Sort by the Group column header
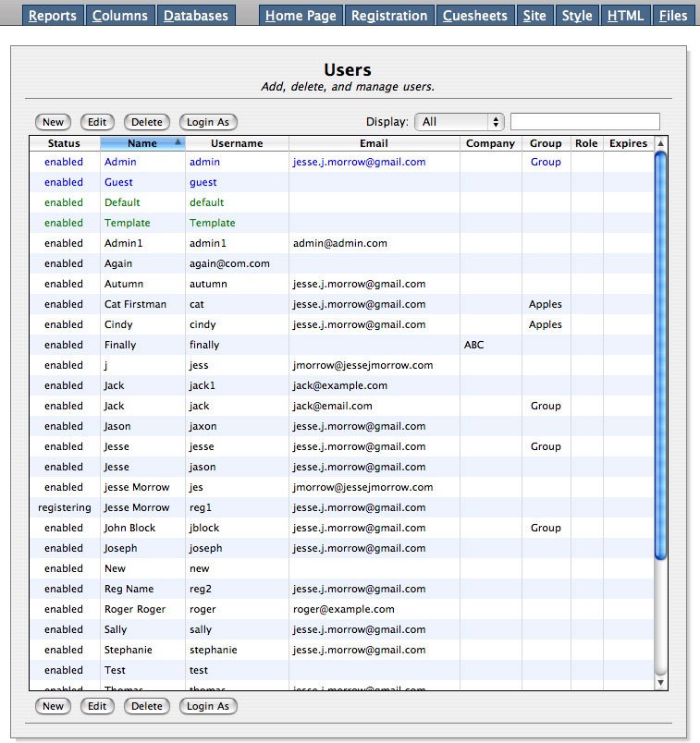The width and height of the screenshot is (700, 743). [x=546, y=143]
